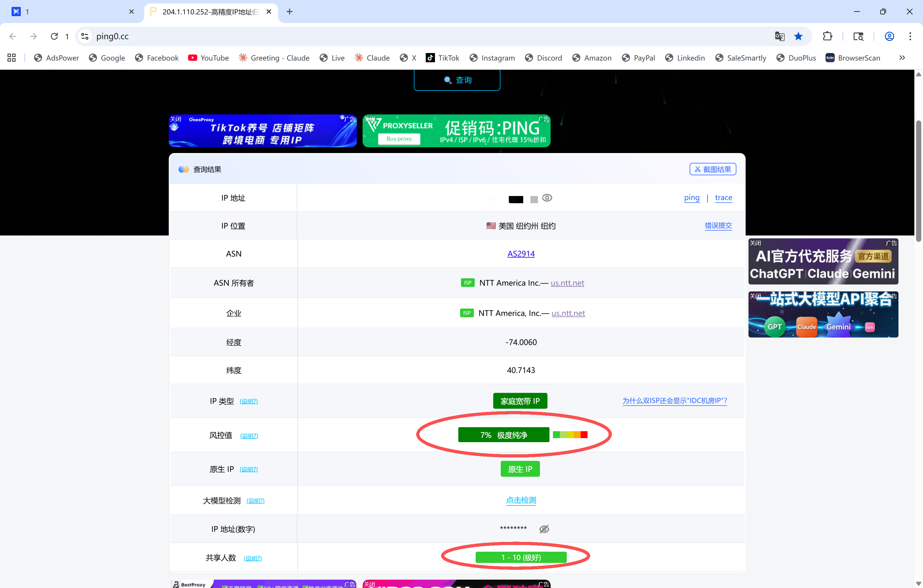Click the 查询 search button
Screen dimensions: 923x588
tap(457, 80)
